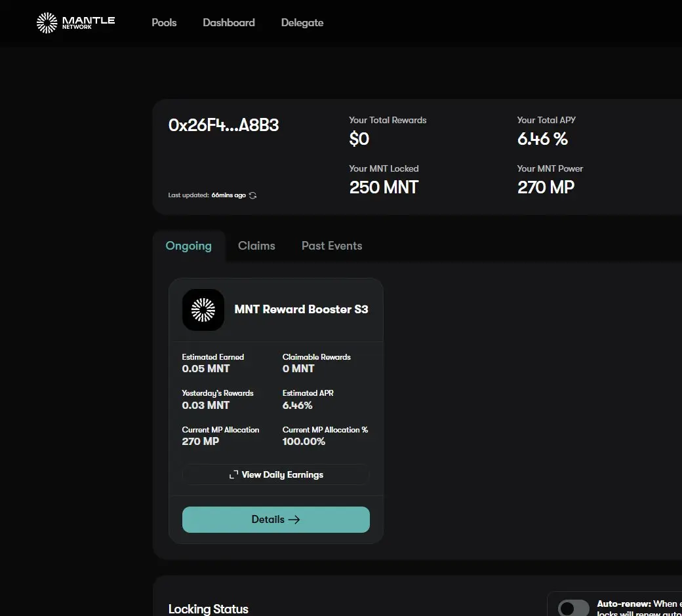The height and width of the screenshot is (616, 682).
Task: Click Yesterday's Rewards 0.03 MNT value
Action: [206, 405]
